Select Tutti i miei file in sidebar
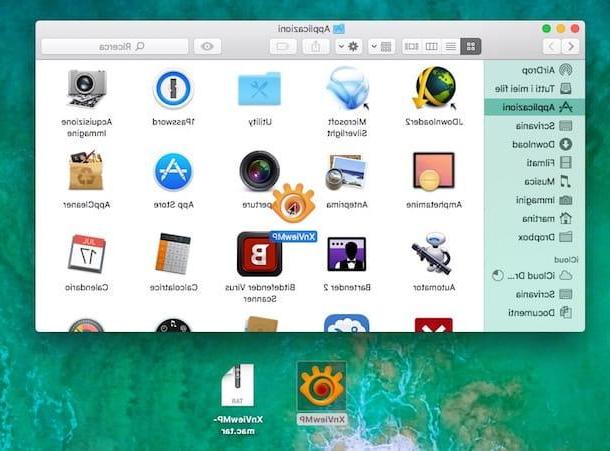The image size is (610, 451). pyautogui.click(x=533, y=89)
